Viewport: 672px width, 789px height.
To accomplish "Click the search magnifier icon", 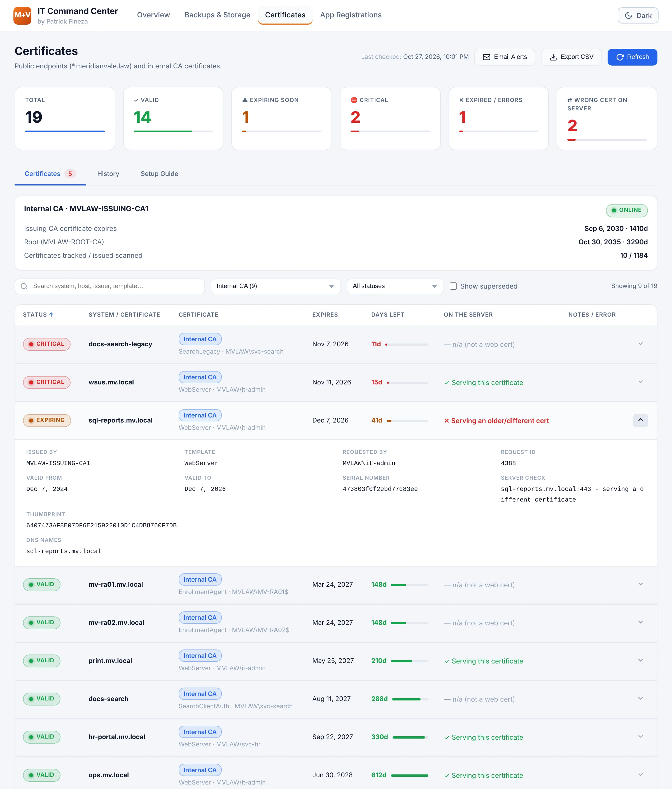I will click(24, 286).
